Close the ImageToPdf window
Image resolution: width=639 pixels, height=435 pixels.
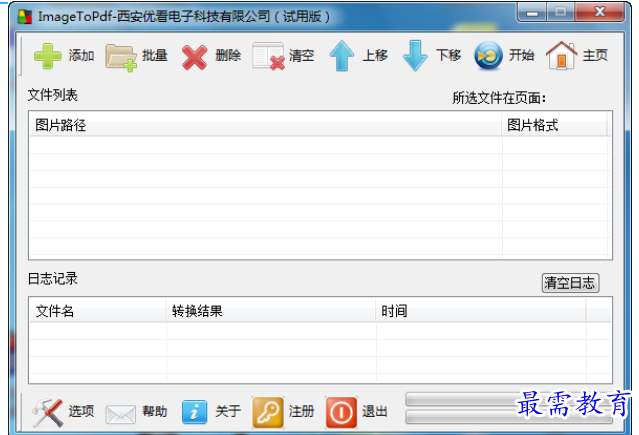tap(599, 12)
